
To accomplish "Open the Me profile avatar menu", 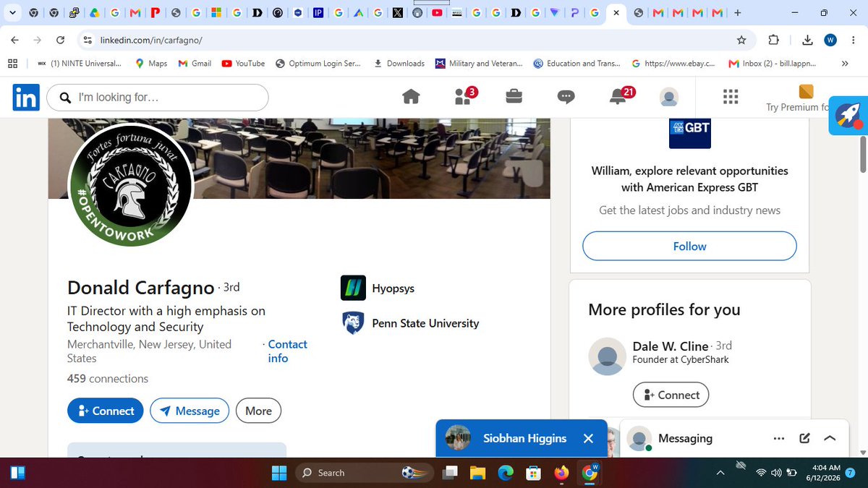I will point(669,97).
